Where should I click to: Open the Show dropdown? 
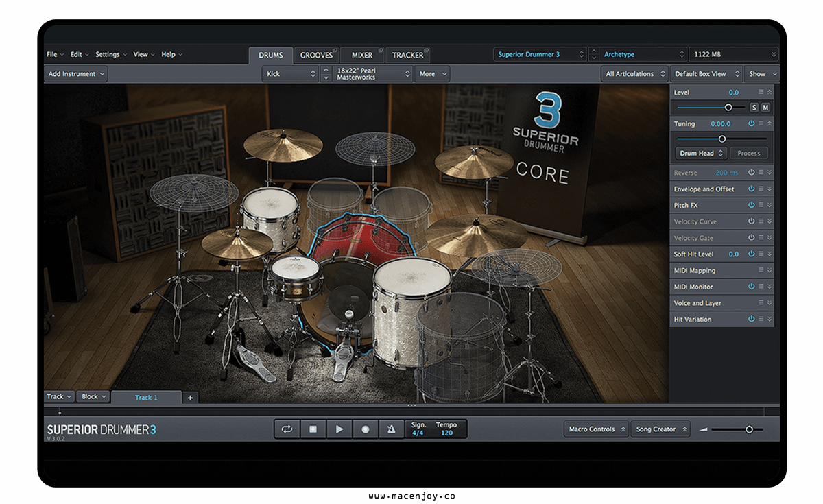tap(762, 74)
